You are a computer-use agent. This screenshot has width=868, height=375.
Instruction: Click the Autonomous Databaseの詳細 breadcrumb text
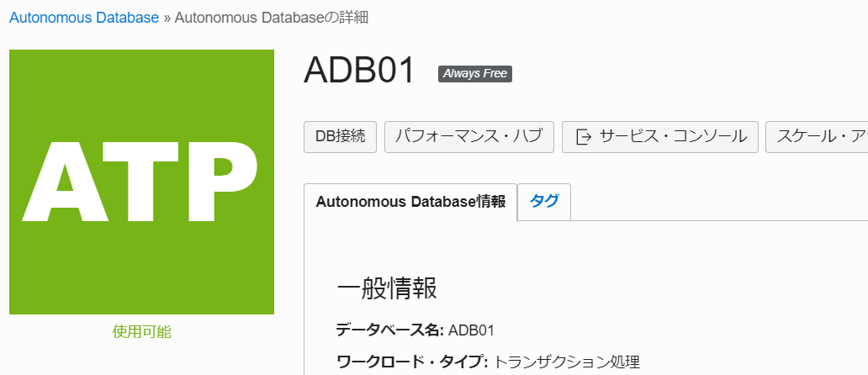tap(271, 18)
